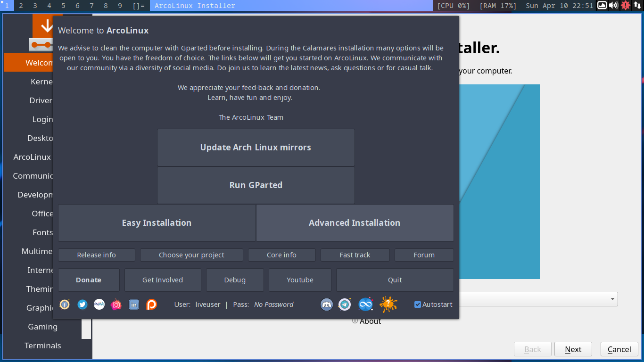Open the Twitter bird icon
The image size is (644, 362).
click(83, 304)
